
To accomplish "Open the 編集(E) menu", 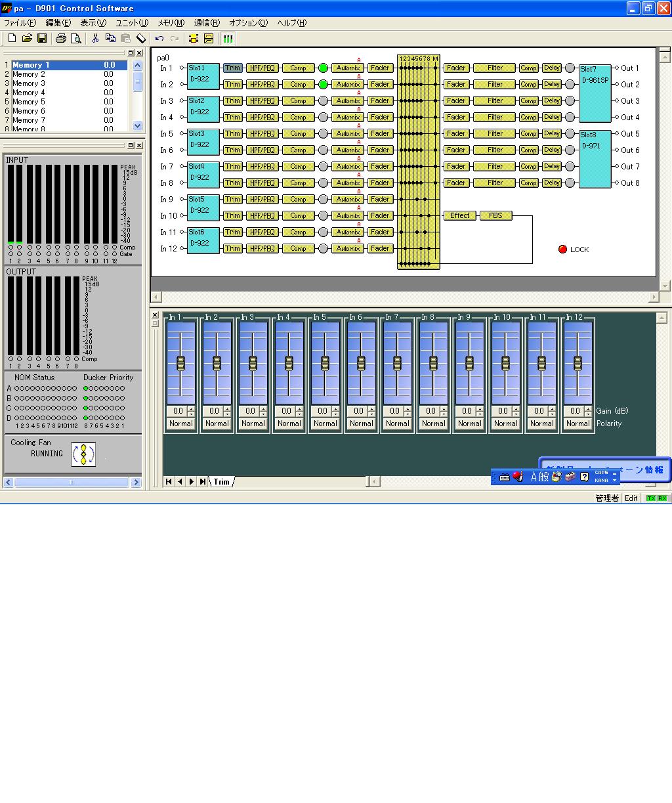I will [x=58, y=22].
